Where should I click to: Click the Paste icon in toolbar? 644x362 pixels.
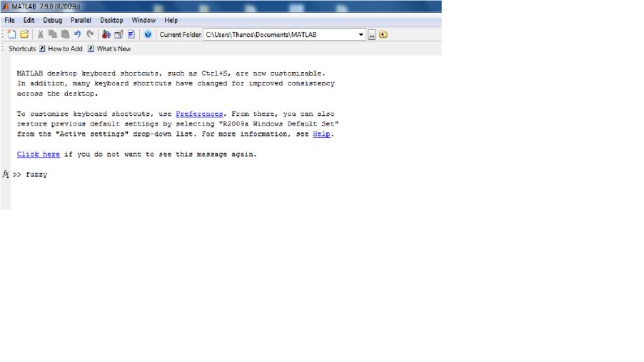point(65,34)
